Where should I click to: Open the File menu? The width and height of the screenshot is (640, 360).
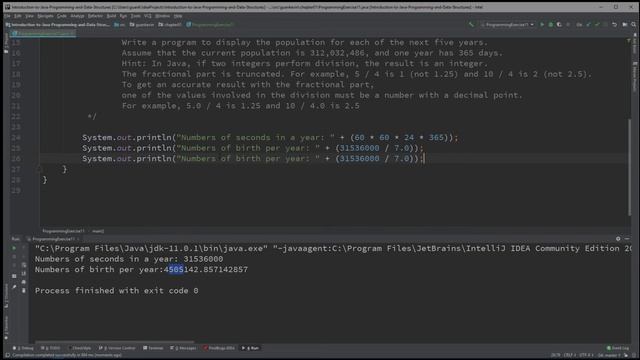[7, 16]
